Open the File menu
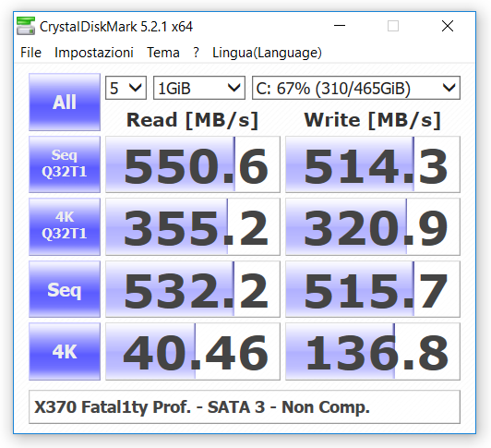491x448 pixels. 30,53
